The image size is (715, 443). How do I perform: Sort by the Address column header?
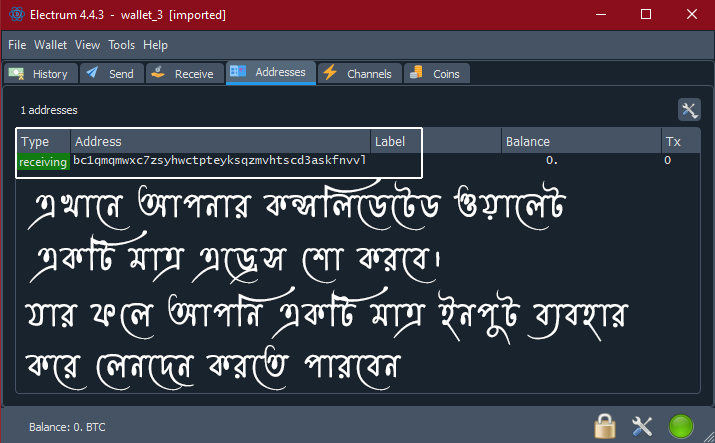tap(220, 142)
